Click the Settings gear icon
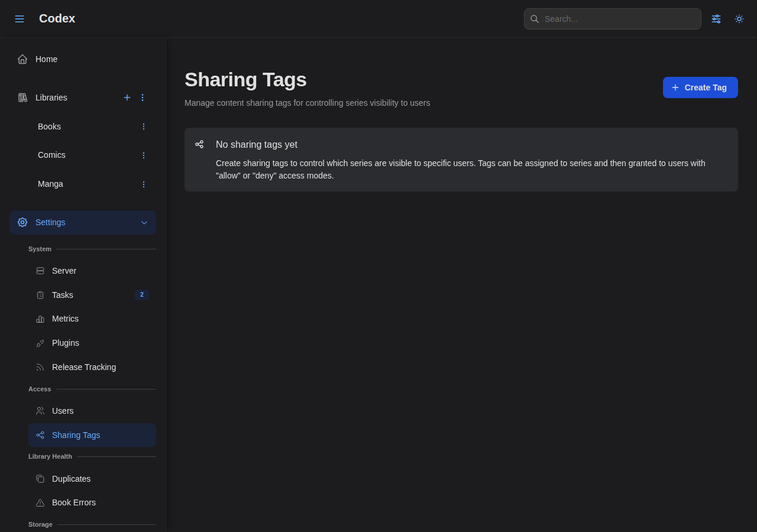The width and height of the screenshot is (757, 532). 22,222
